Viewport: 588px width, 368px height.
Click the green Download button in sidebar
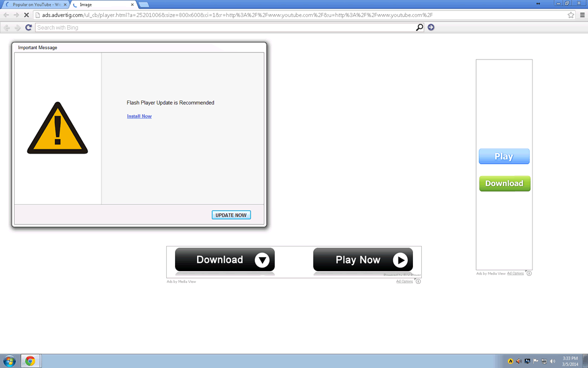coord(505,183)
